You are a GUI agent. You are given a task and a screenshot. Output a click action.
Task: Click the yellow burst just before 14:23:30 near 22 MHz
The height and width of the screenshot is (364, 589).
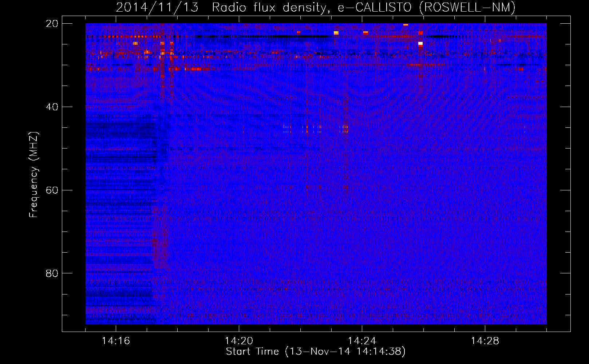(336, 33)
